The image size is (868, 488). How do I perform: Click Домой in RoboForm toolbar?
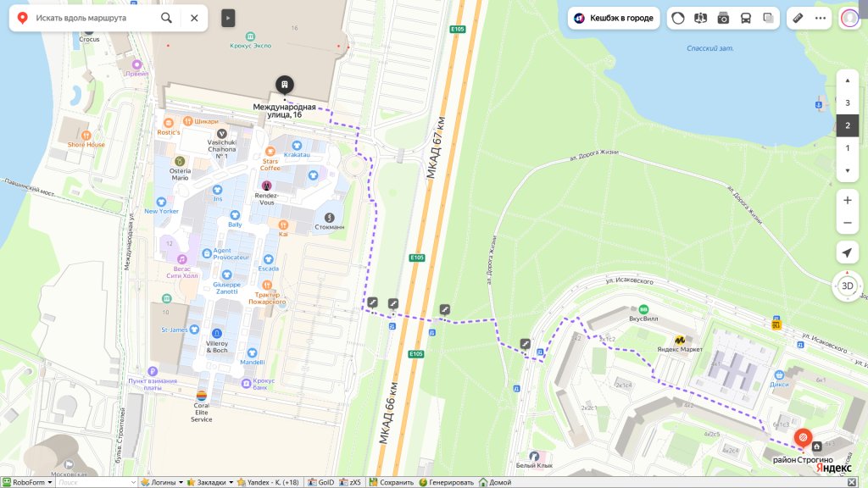pos(495,482)
